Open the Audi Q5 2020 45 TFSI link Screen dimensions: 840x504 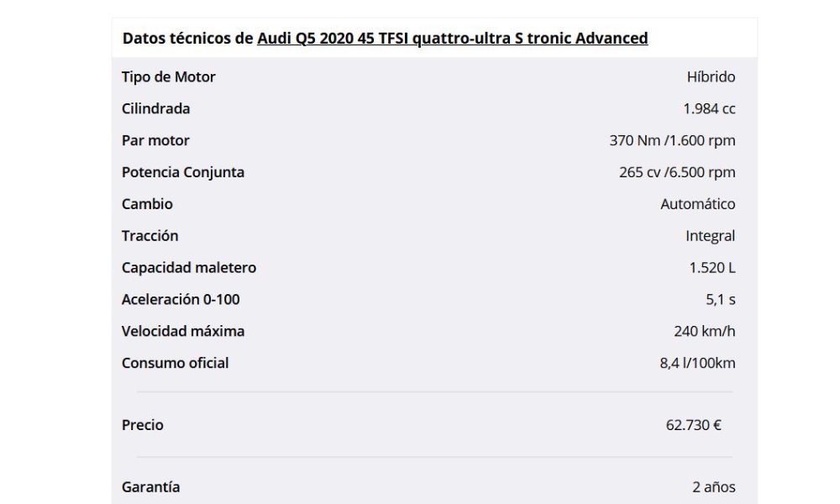click(452, 39)
